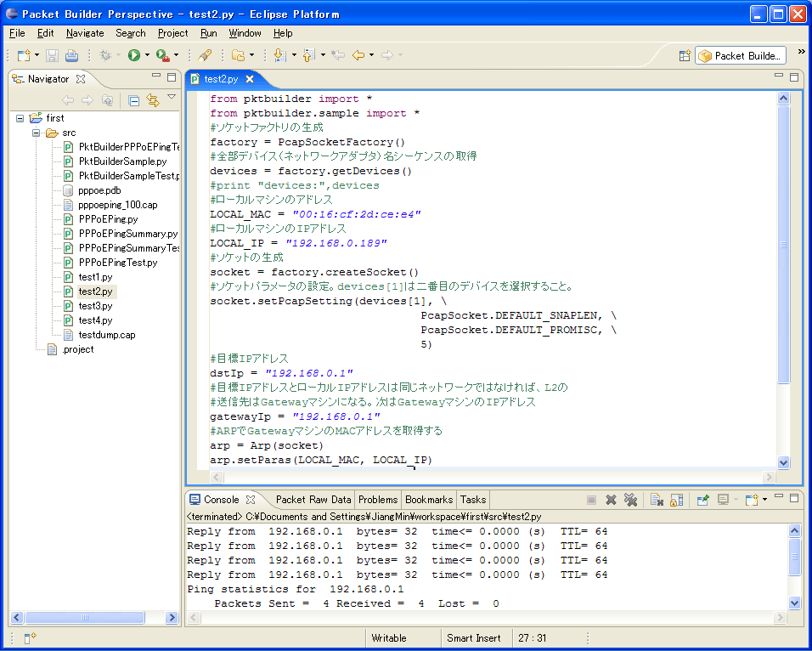Open External Tools dropdown arrow

click(176, 55)
